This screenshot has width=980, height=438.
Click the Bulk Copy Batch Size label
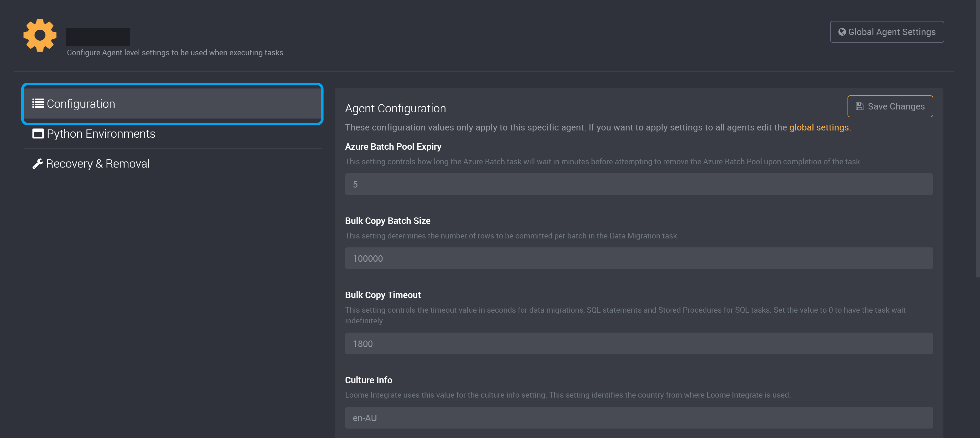point(388,221)
